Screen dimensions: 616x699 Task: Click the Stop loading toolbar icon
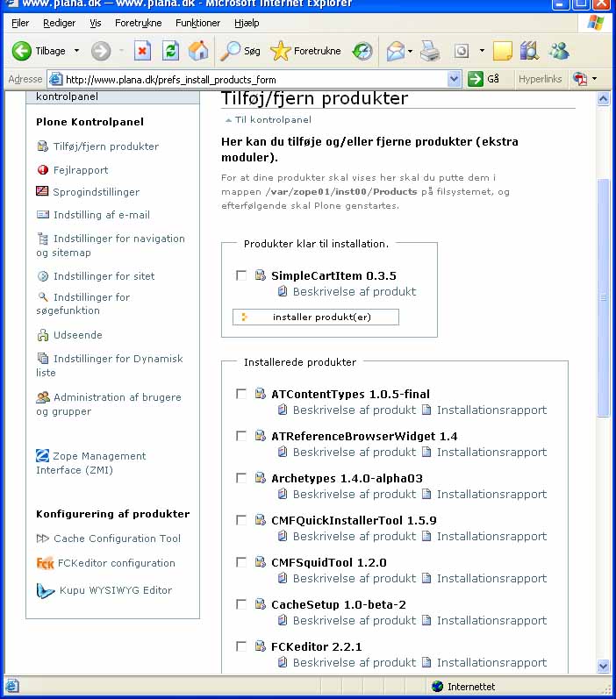click(x=143, y=51)
